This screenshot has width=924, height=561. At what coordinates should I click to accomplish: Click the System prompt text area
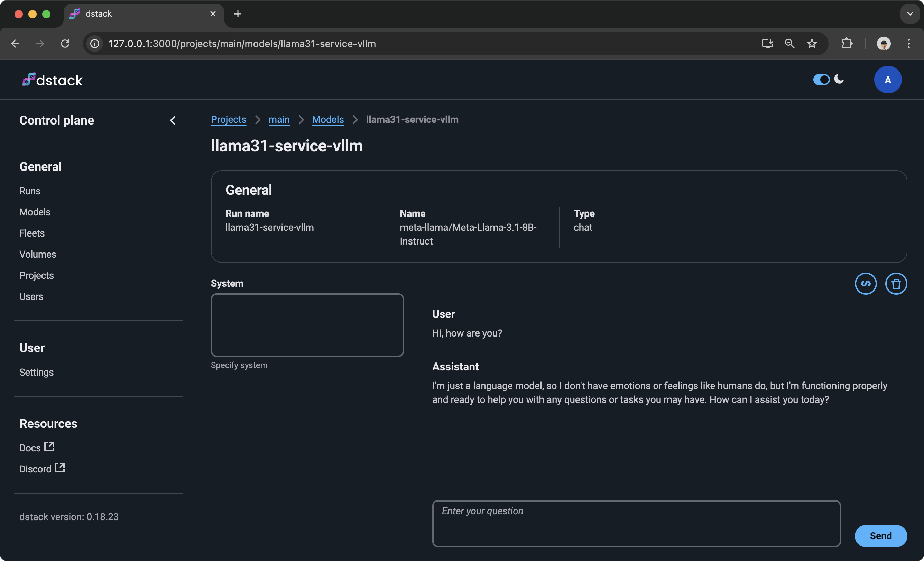307,325
